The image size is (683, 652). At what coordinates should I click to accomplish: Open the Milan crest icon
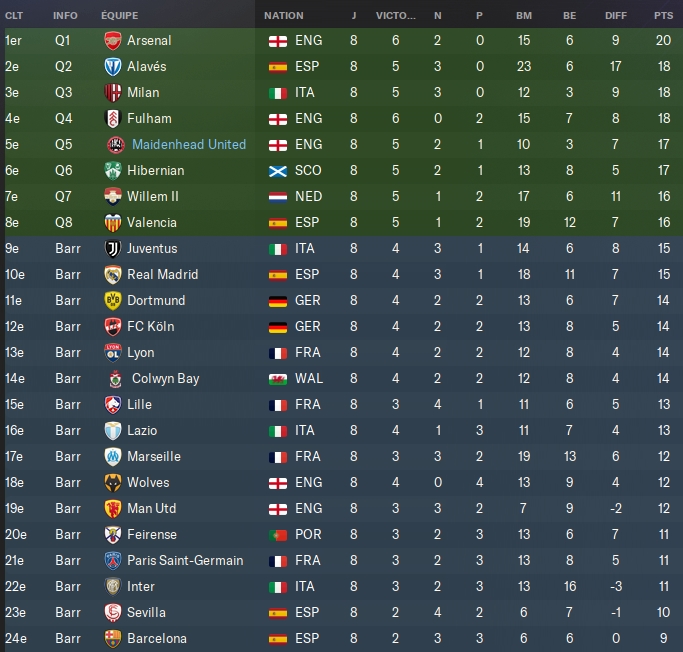113,93
